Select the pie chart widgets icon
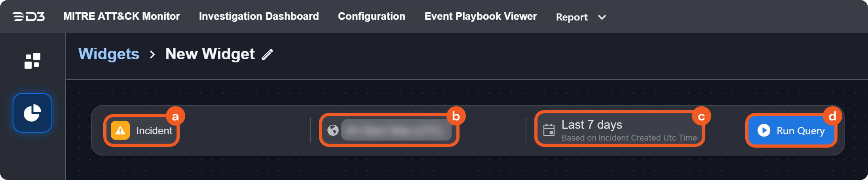The width and height of the screenshot is (868, 180). (32, 113)
